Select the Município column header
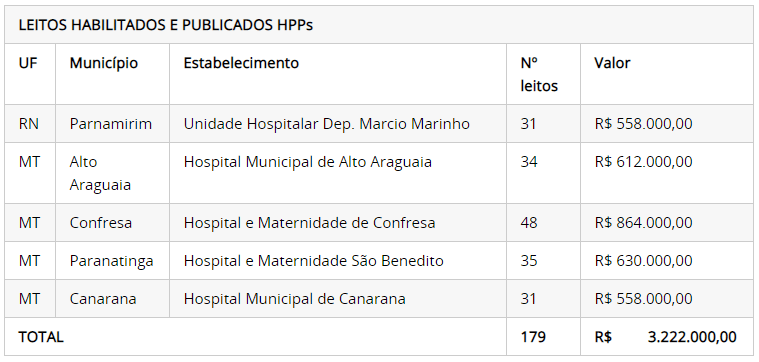 104,63
